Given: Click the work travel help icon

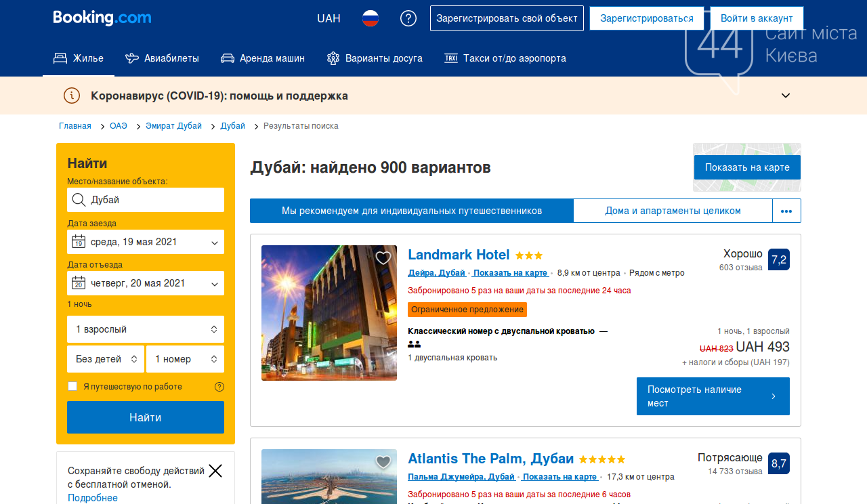Looking at the screenshot, I should (x=219, y=387).
